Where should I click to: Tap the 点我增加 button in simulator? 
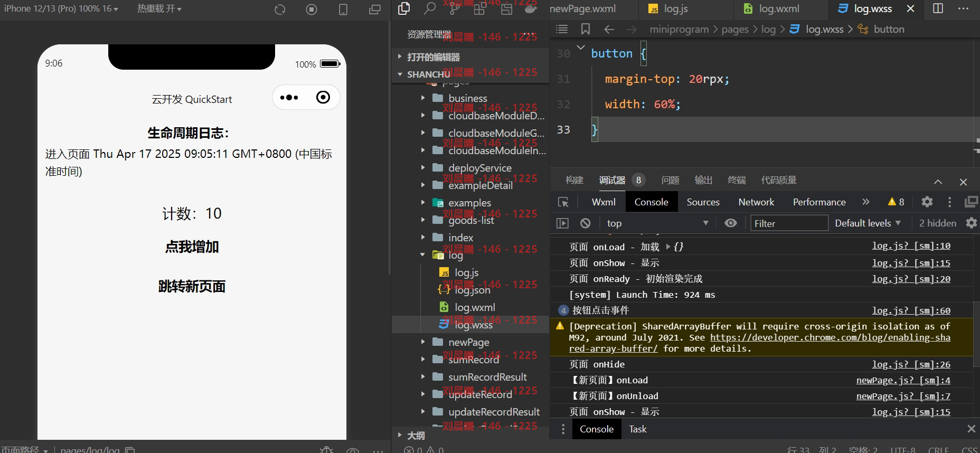click(192, 247)
